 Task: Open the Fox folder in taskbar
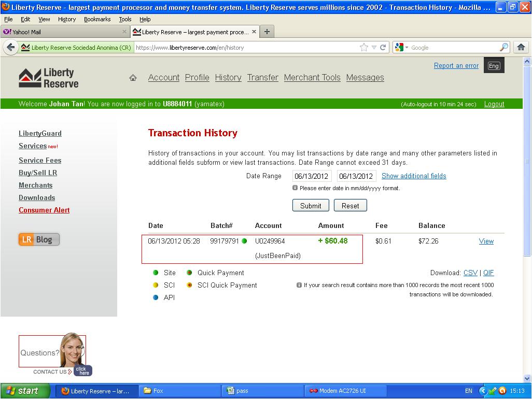[x=180, y=391]
